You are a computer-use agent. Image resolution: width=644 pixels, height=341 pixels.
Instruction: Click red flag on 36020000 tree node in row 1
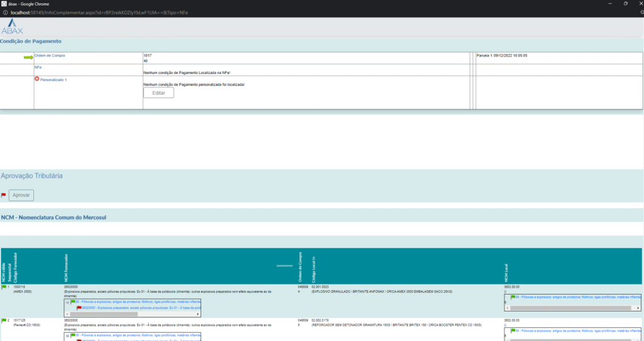(x=79, y=308)
